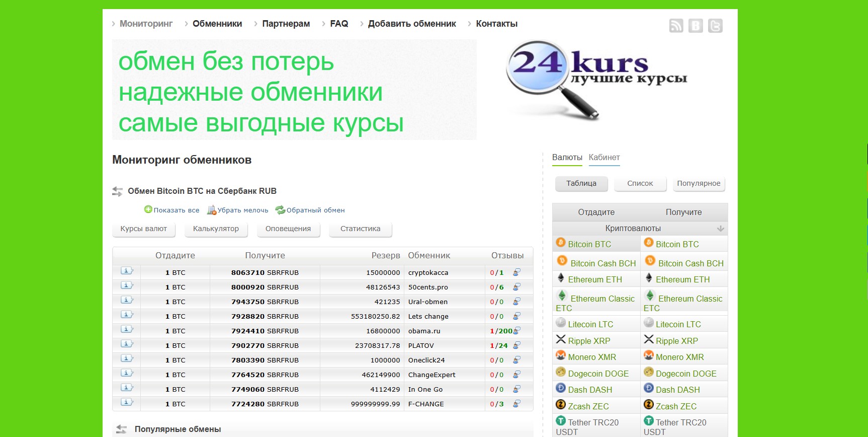This screenshot has width=868, height=437.
Task: Select Список view button
Action: [640, 183]
